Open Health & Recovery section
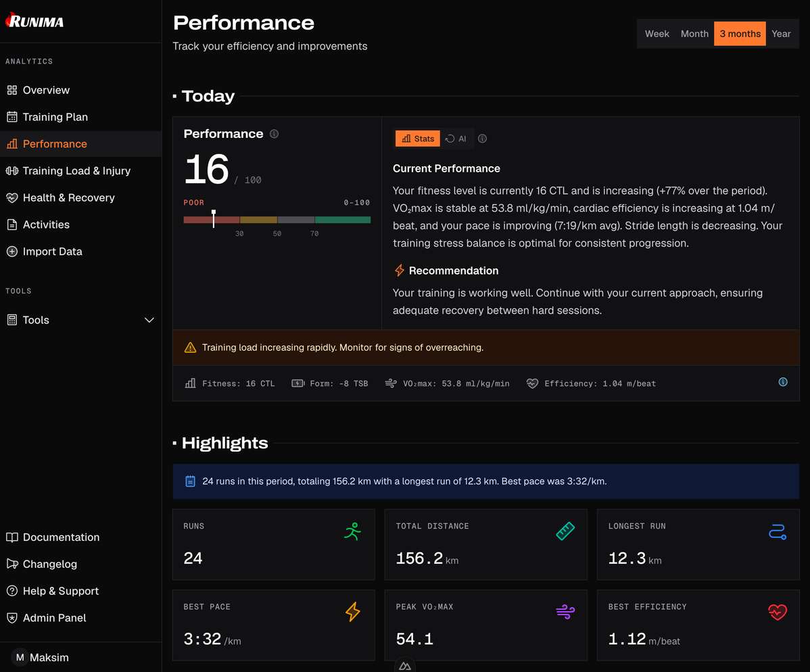Viewport: 810px width, 672px height. [x=80, y=197]
